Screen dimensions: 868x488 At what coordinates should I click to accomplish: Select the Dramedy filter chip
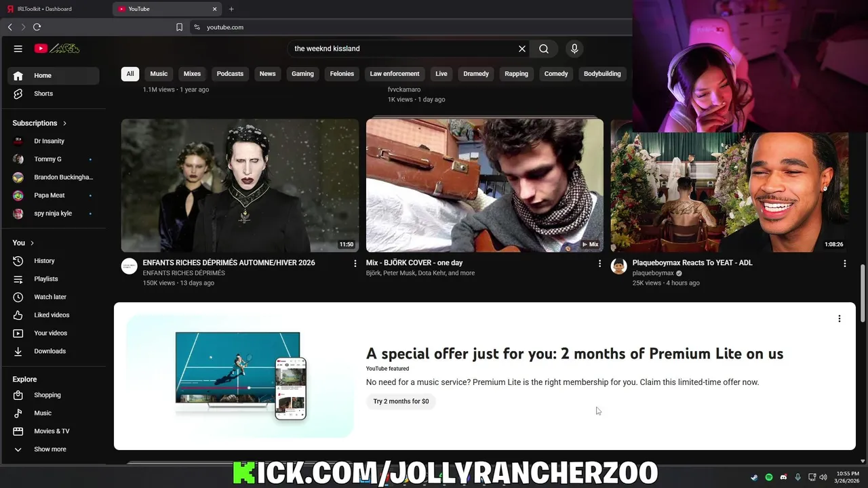pyautogui.click(x=476, y=74)
